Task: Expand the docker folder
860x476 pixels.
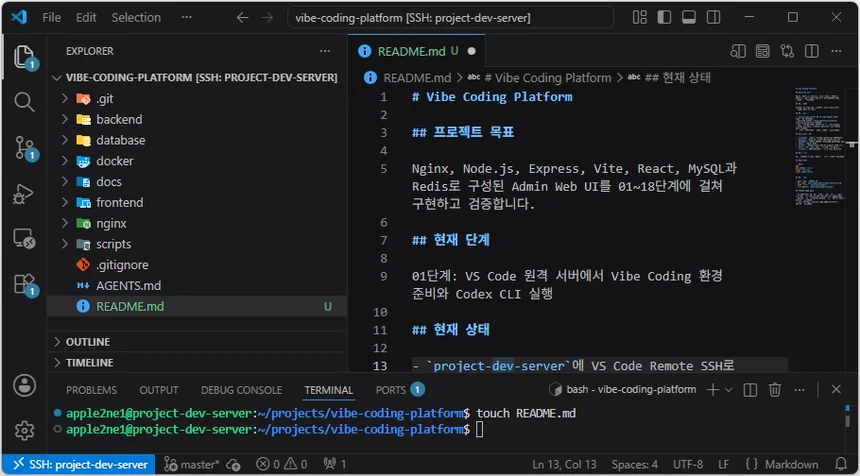Action: tap(197, 161)
